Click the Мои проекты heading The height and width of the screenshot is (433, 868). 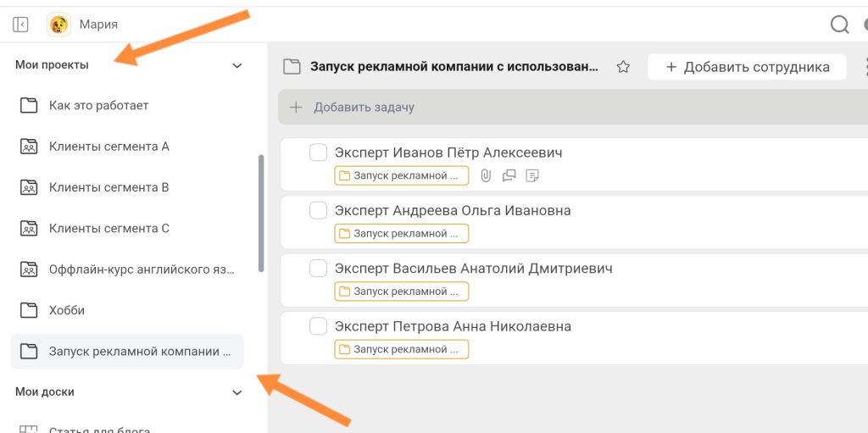click(52, 64)
